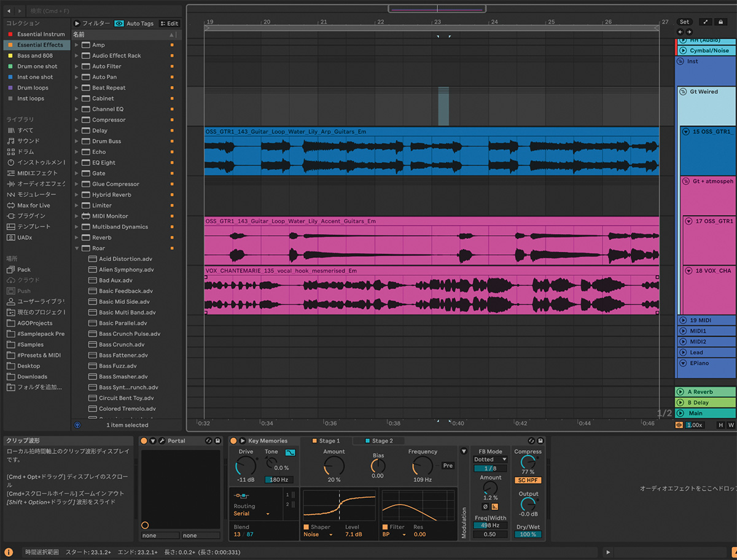Open the Bass and 808 collection

[35, 55]
